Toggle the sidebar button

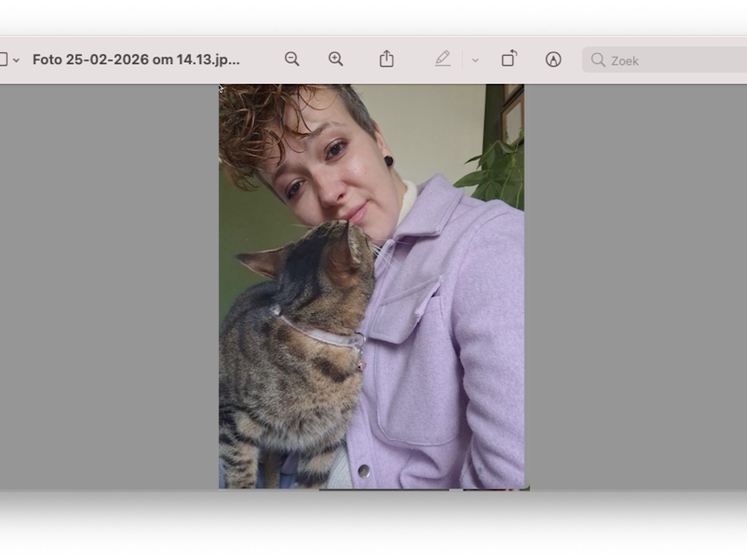coord(3,60)
